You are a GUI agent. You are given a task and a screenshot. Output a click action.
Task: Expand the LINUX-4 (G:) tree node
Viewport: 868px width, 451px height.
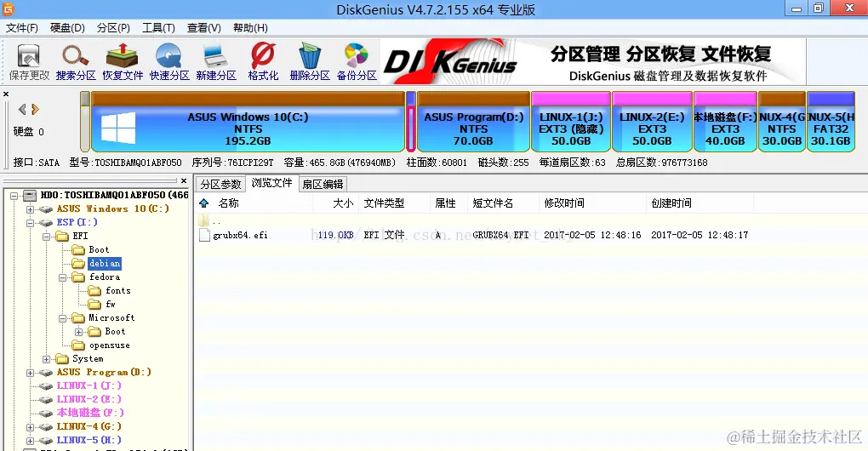(31, 427)
